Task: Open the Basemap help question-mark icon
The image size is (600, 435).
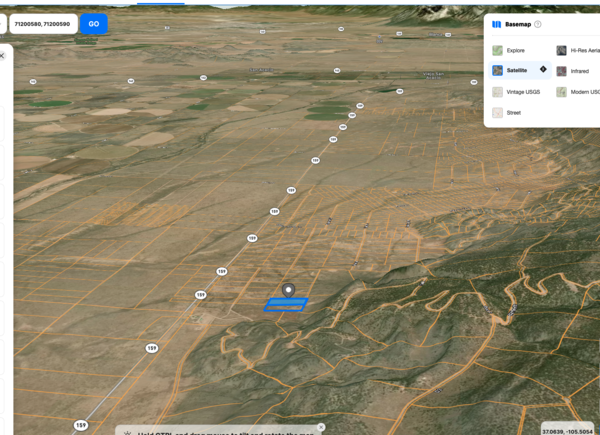Action: (538, 24)
